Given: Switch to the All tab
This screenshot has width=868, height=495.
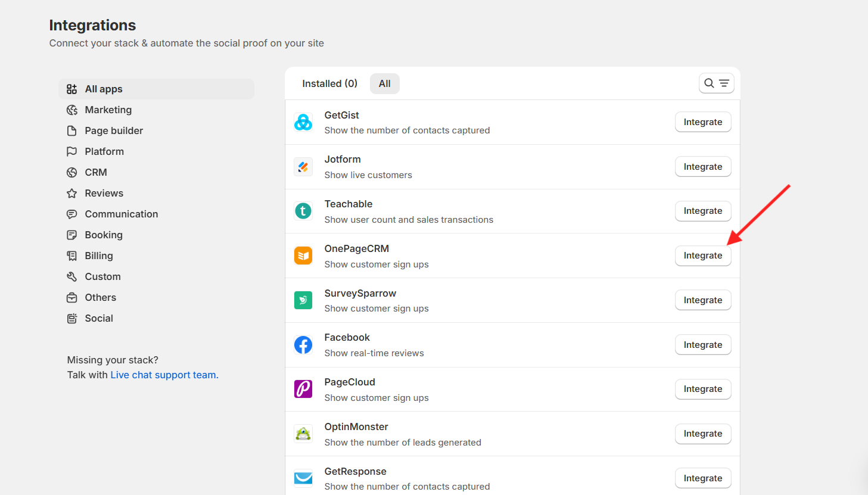Looking at the screenshot, I should [385, 83].
